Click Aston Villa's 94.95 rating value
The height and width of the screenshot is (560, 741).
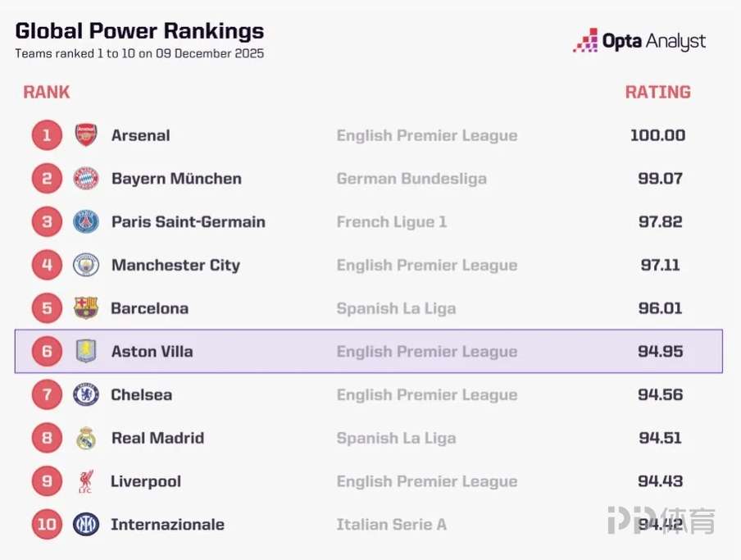(x=660, y=352)
